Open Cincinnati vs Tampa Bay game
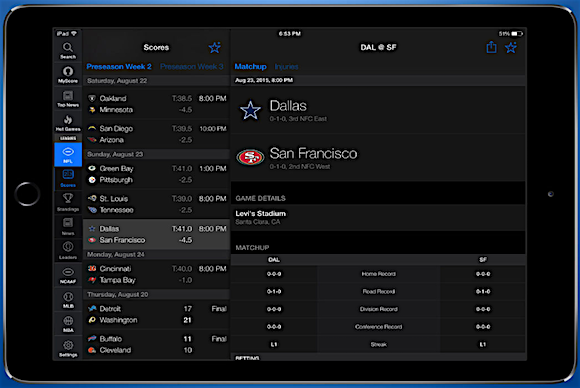This screenshot has height=388, width=580. (x=156, y=274)
